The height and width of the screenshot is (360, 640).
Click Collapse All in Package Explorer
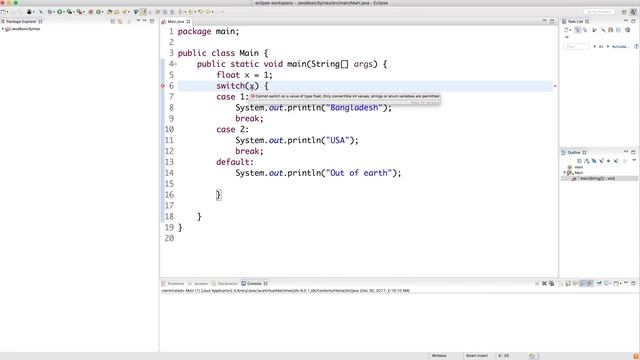click(x=113, y=21)
